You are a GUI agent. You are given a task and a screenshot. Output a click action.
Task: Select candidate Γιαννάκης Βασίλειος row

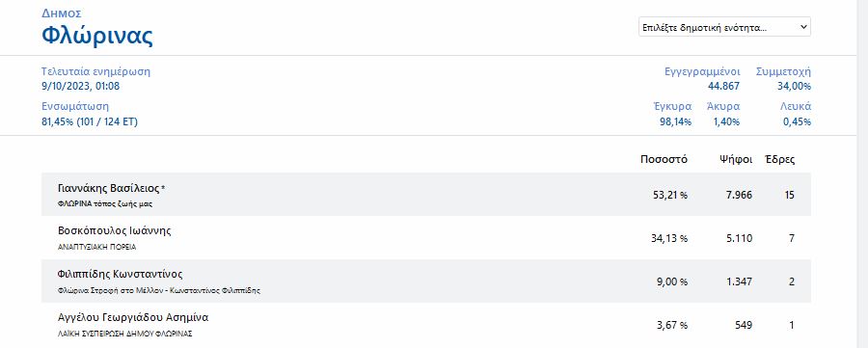[425, 194]
